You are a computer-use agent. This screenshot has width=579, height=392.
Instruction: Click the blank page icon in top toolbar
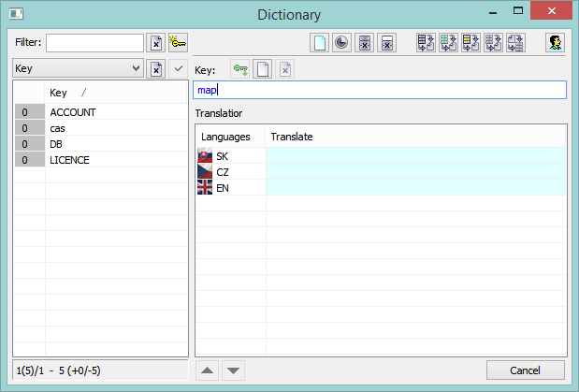[x=320, y=43]
